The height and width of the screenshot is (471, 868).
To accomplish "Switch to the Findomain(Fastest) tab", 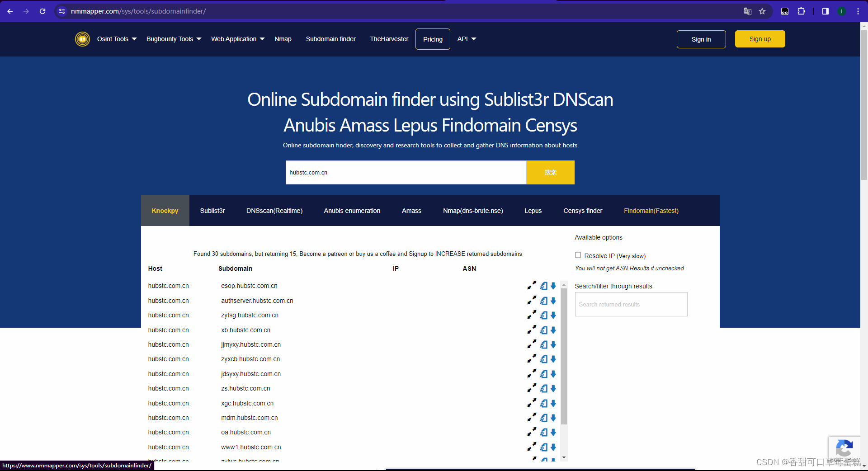I will (651, 211).
